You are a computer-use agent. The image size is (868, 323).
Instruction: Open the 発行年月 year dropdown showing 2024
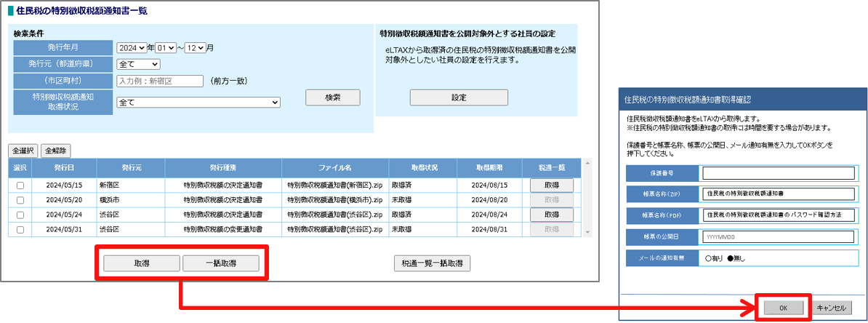click(x=132, y=48)
